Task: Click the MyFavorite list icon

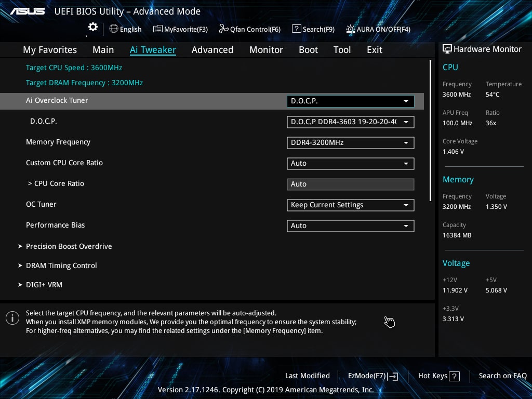Action: coord(158,29)
